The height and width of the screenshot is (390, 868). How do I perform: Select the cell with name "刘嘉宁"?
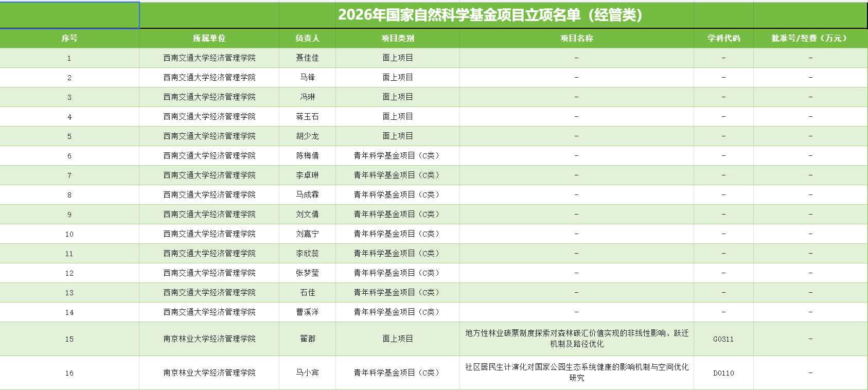point(307,234)
